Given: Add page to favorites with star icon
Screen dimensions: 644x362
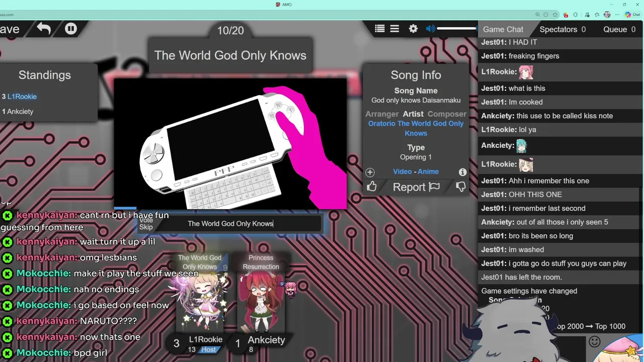Looking at the screenshot, I should tap(555, 15).
